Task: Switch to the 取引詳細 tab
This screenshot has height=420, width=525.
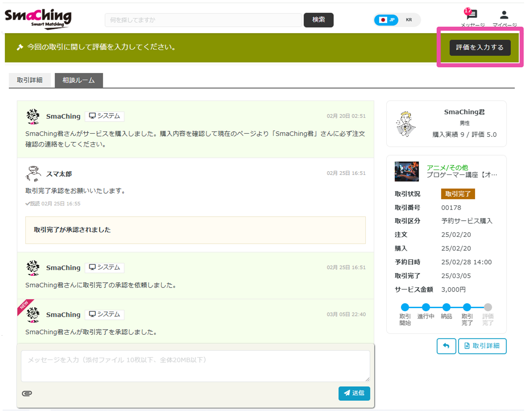Action: (30, 80)
